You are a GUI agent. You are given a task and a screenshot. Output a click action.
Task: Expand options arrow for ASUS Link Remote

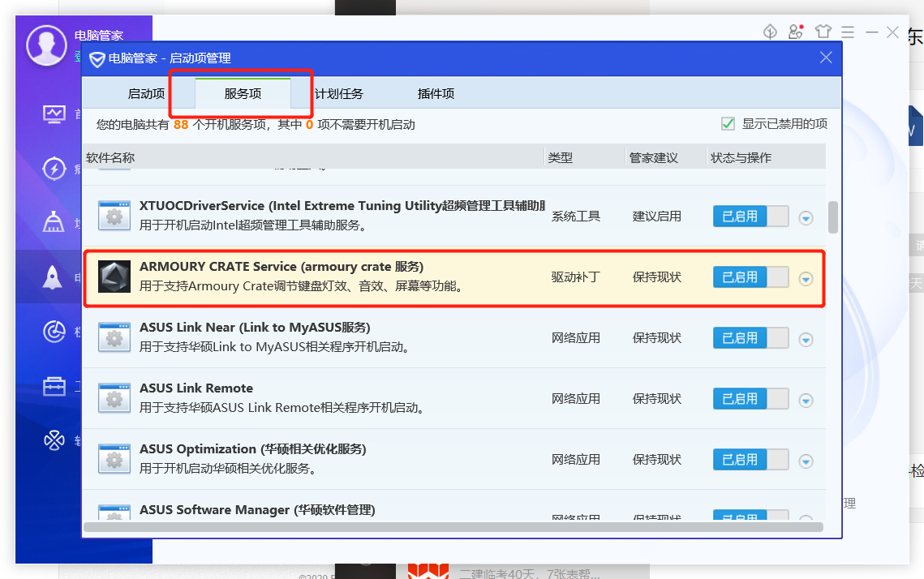point(806,401)
